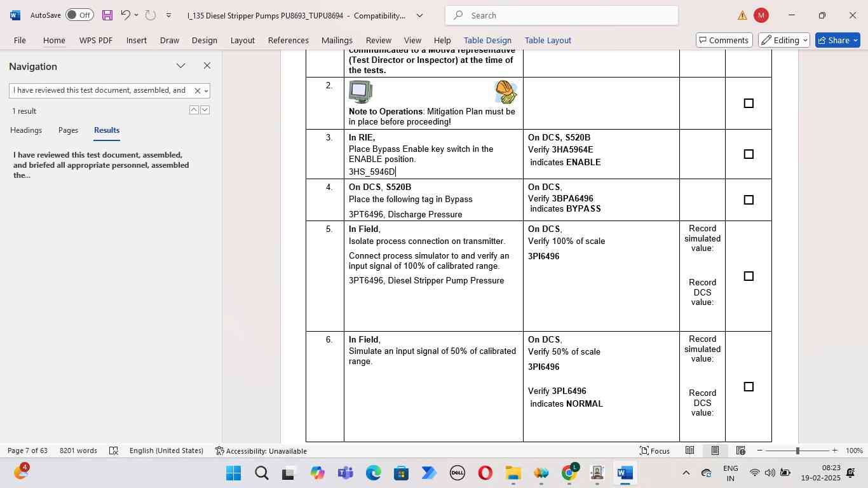Click the zoom in plus button
The width and height of the screenshot is (868, 488).
pos(834,451)
